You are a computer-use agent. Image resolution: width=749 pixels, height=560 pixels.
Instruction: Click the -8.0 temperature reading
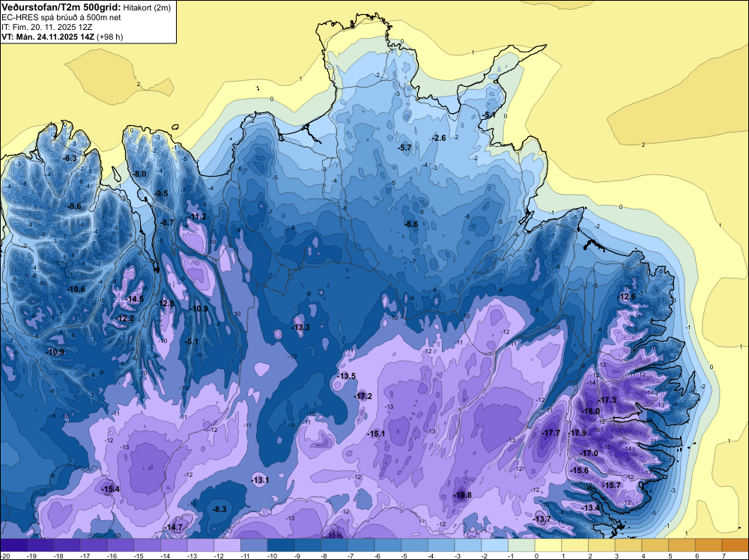coord(140,174)
